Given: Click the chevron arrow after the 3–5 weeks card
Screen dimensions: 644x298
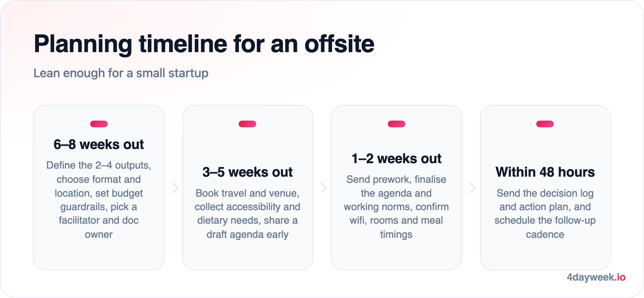Looking at the screenshot, I should point(324,188).
